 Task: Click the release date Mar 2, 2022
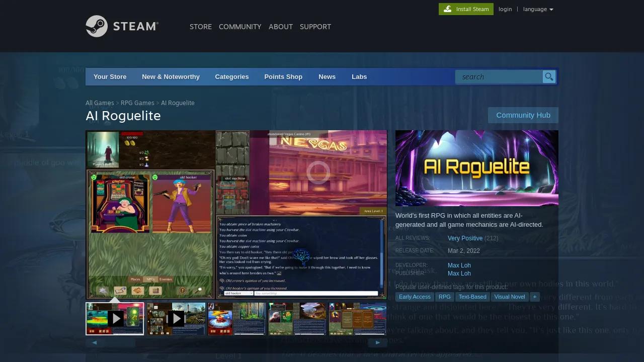click(x=464, y=251)
